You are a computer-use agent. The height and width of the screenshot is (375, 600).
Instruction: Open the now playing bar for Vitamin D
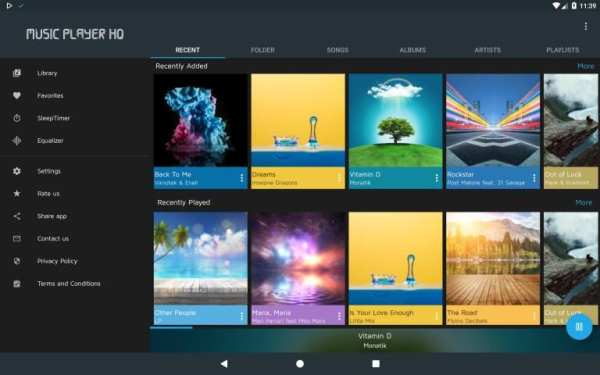pyautogui.click(x=375, y=341)
